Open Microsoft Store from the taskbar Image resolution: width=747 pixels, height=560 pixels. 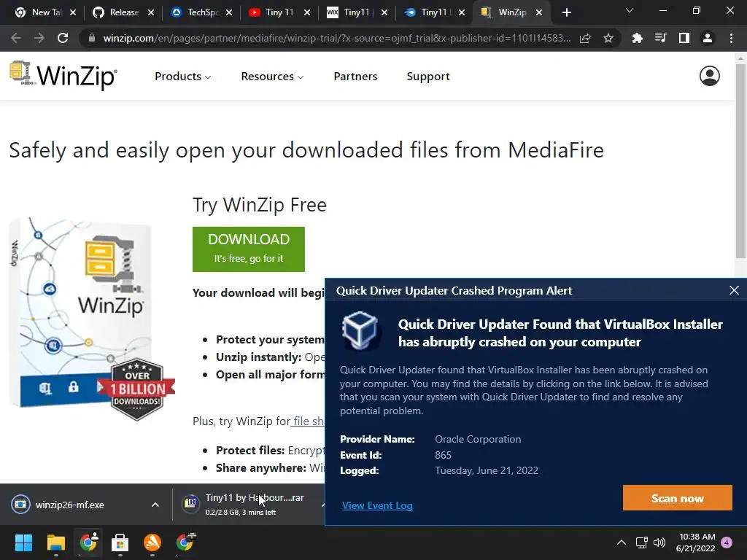pos(120,542)
